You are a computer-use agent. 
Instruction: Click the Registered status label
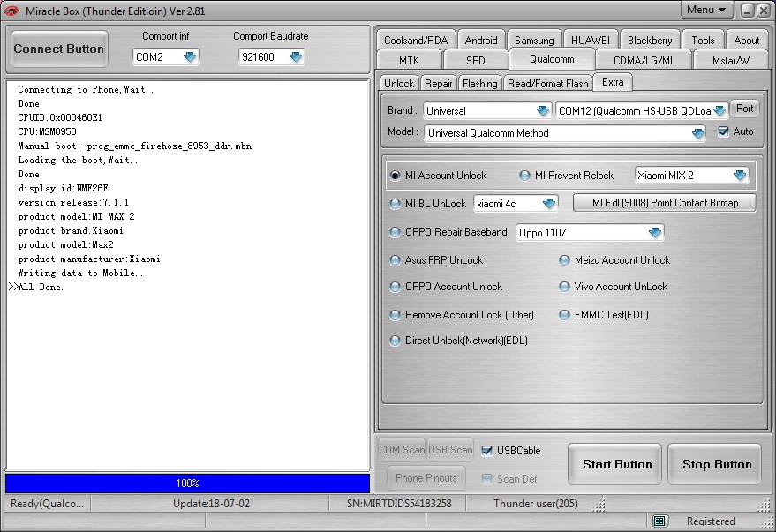pos(711,521)
